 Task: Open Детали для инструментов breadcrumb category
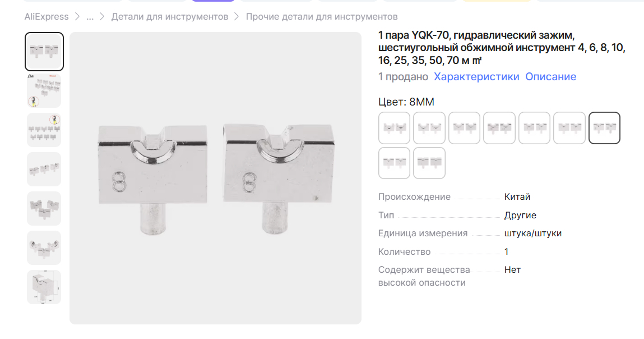point(170,16)
